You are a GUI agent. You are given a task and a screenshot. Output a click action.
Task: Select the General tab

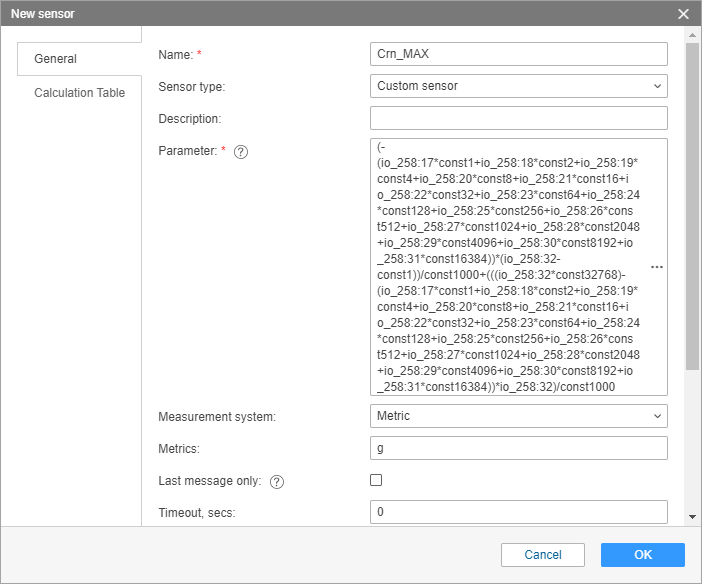[56, 59]
